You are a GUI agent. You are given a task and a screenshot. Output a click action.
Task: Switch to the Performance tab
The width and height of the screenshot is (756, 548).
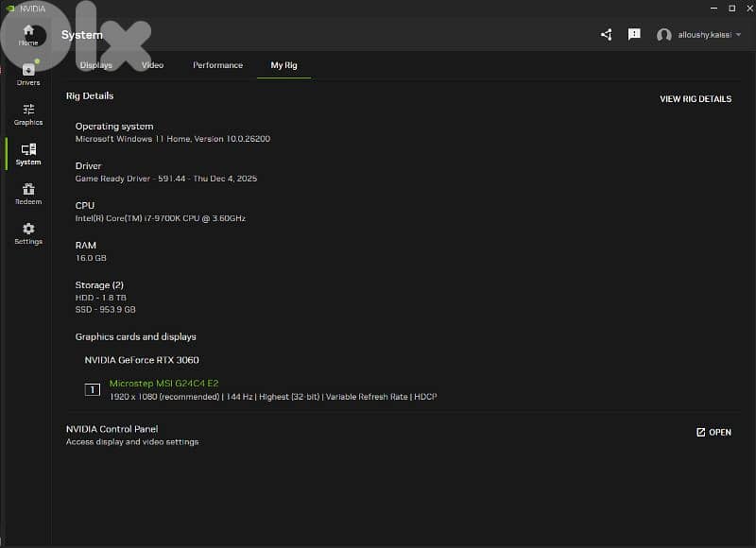217,65
